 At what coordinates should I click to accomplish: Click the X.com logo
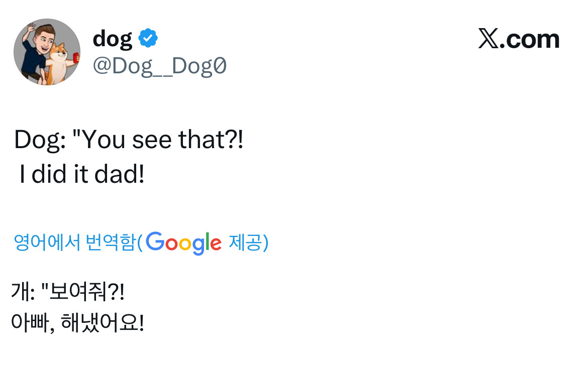point(519,39)
